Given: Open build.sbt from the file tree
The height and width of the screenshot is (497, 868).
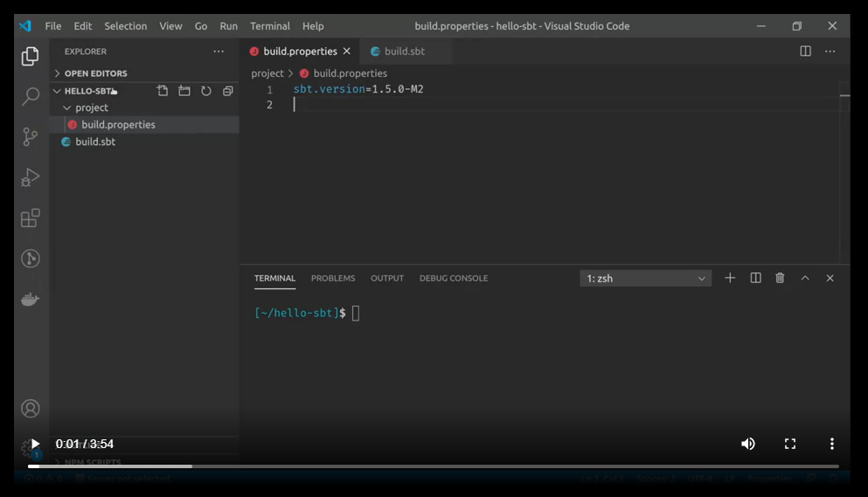Looking at the screenshot, I should point(145,142).
